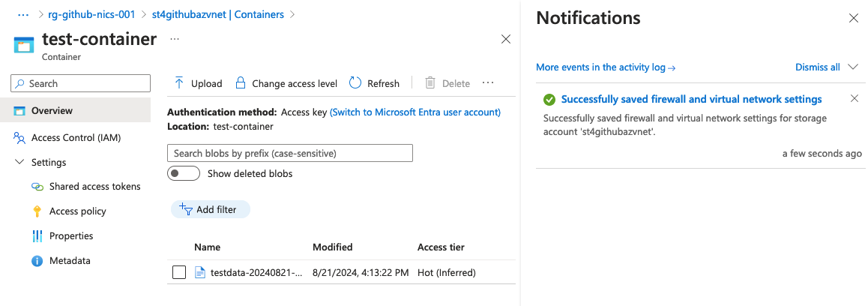This screenshot has height=306, width=868.
Task: Open Access policy settings
Action: [77, 211]
